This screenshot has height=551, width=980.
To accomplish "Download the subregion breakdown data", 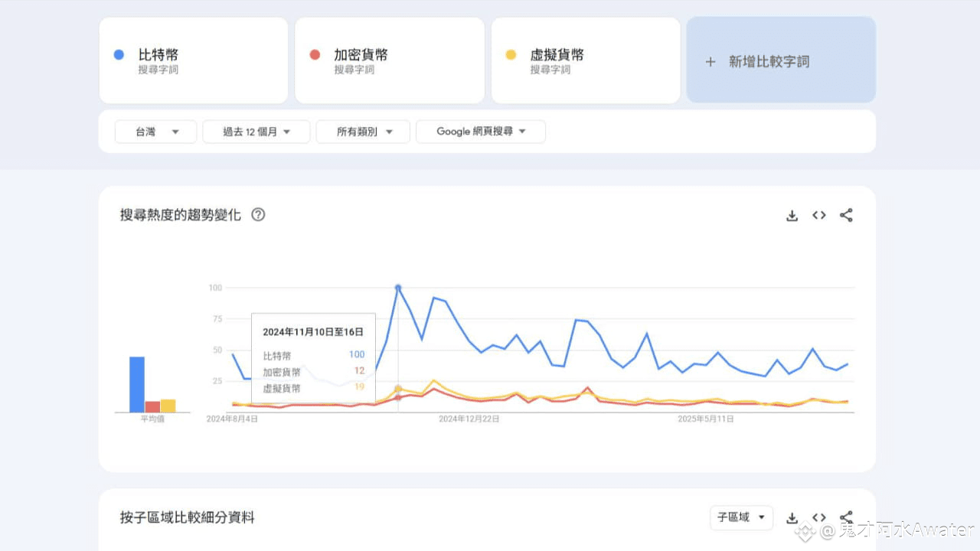I will coord(792,518).
